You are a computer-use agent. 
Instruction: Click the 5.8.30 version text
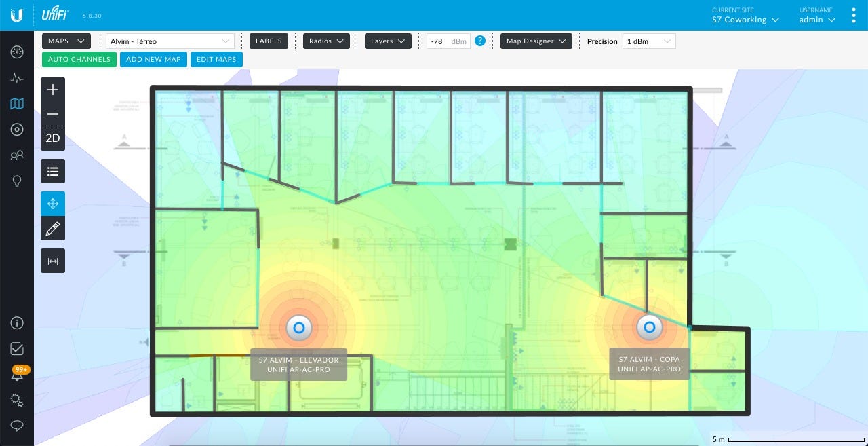(x=92, y=16)
